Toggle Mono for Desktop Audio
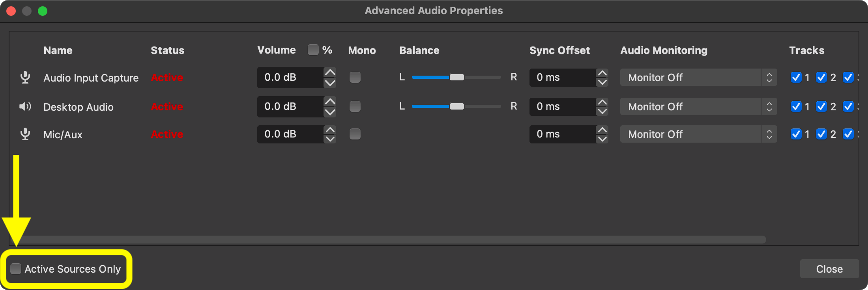Screen dimensions: 868x290 coord(355,106)
